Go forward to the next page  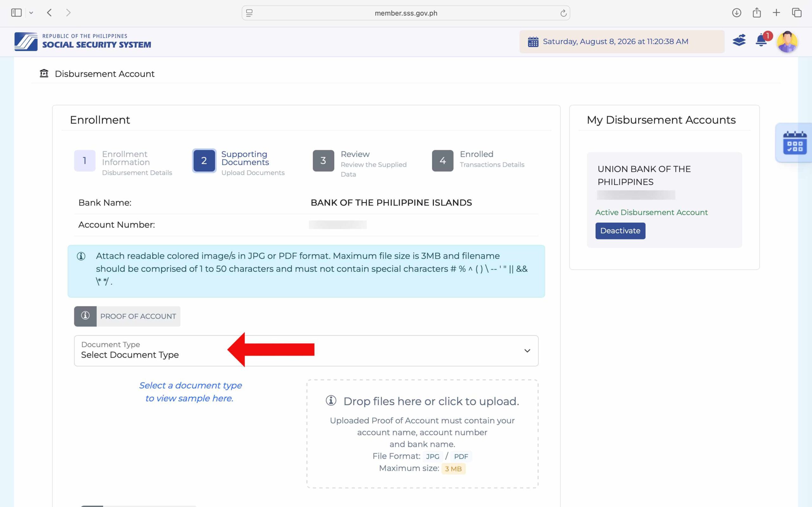coord(68,13)
